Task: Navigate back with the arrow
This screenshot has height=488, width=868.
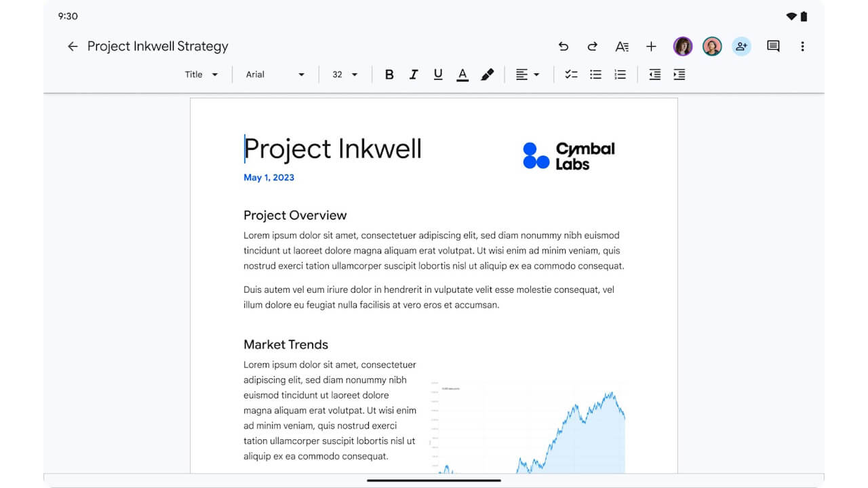Action: (x=73, y=46)
